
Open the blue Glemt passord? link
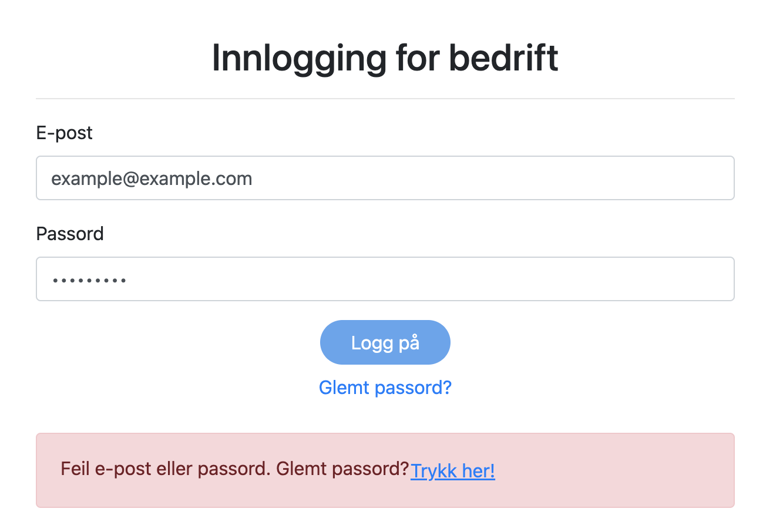point(385,388)
